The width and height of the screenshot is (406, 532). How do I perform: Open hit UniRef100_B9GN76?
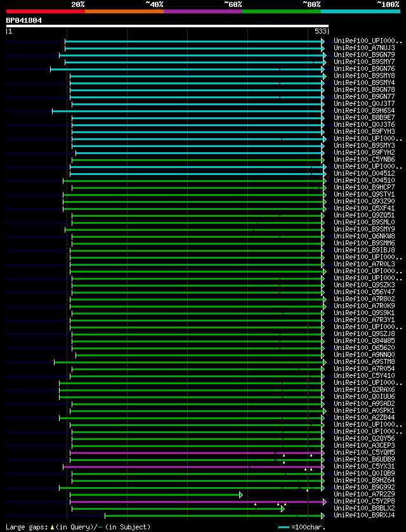pyautogui.click(x=364, y=69)
